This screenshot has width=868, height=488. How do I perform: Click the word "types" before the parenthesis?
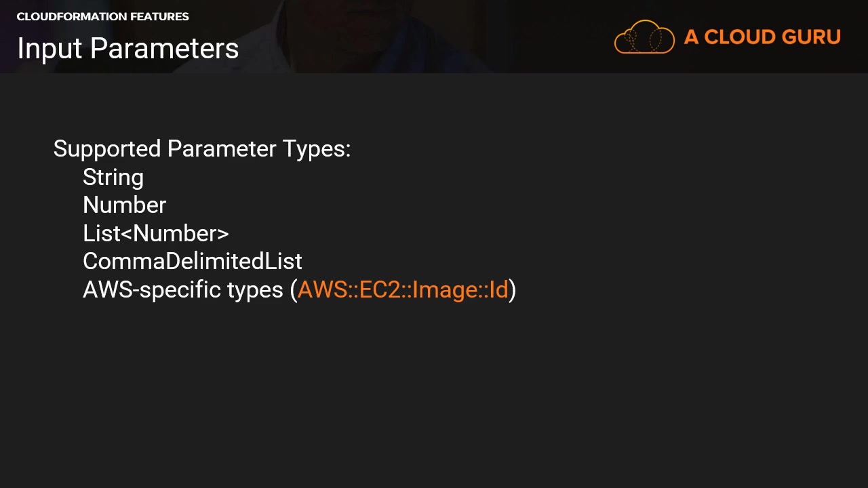tap(255, 290)
